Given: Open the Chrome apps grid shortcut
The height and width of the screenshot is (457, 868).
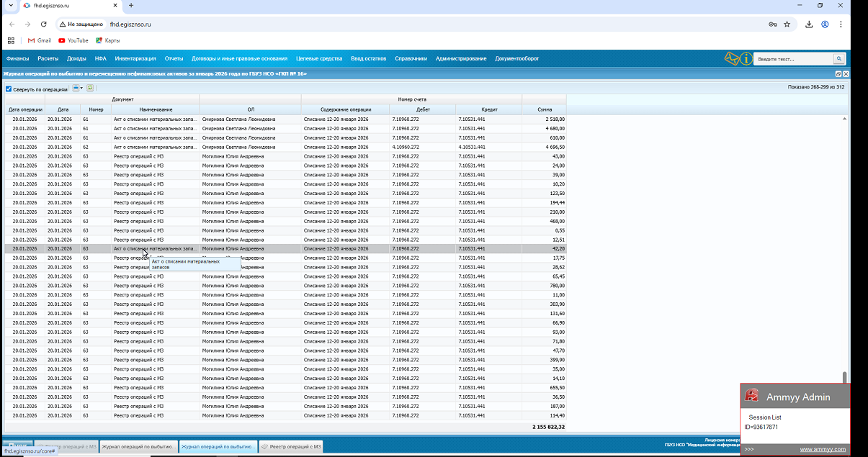Looking at the screenshot, I should (x=11, y=40).
